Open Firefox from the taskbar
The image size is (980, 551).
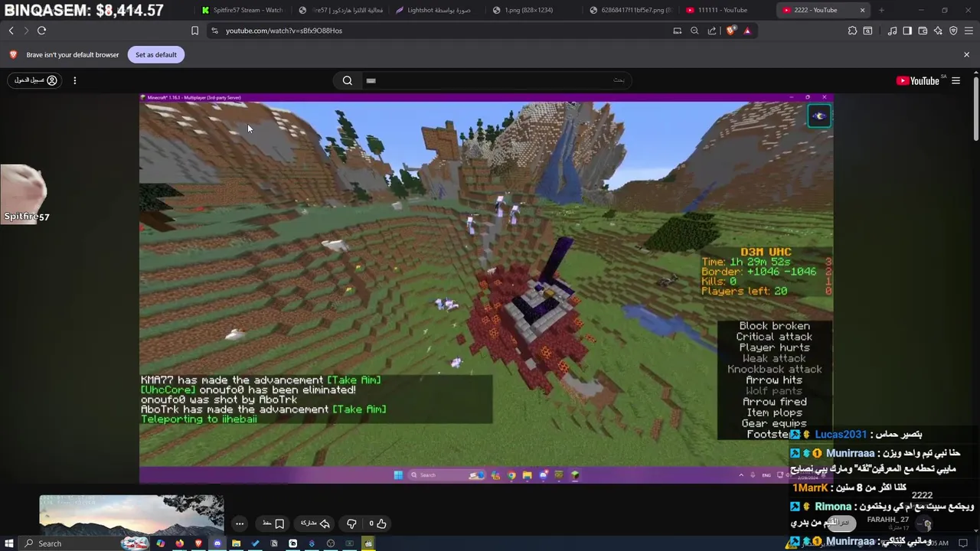point(179,543)
